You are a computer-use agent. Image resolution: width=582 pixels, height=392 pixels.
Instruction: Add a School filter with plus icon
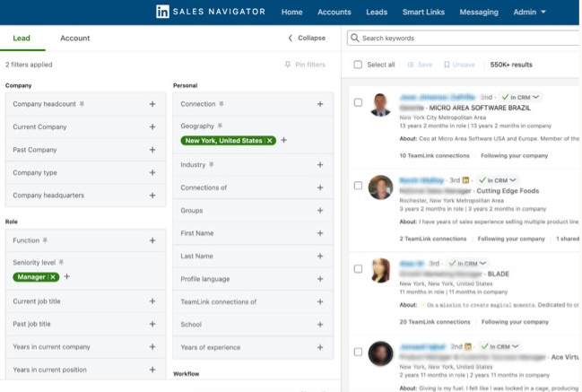320,325
